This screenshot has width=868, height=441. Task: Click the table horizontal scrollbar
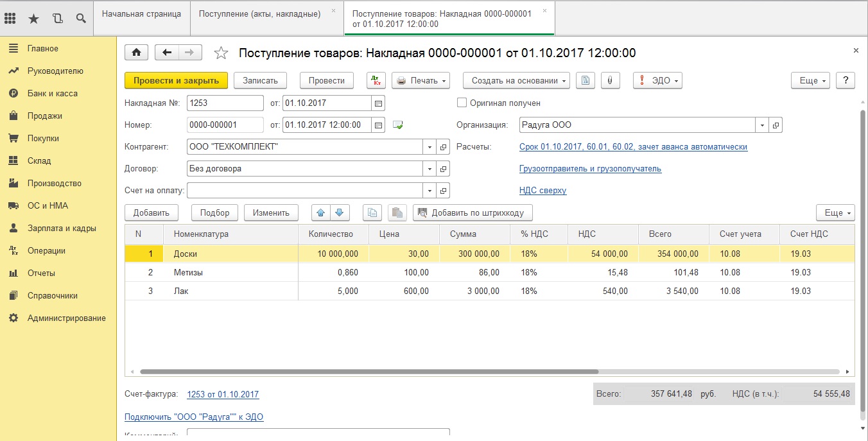369,372
